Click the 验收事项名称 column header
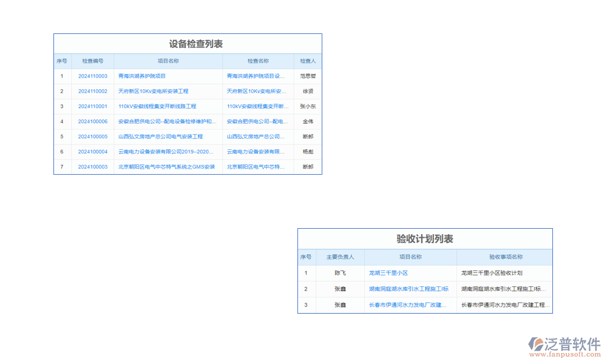 505,257
